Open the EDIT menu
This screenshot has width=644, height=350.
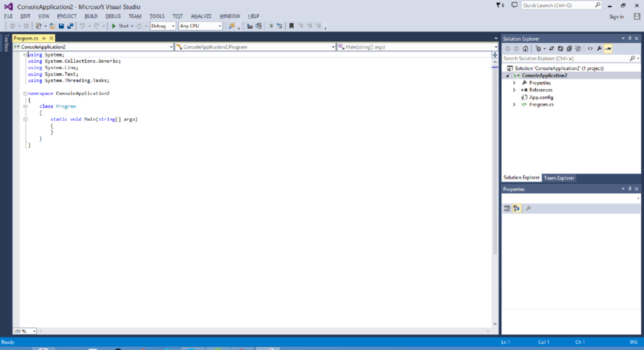click(25, 16)
